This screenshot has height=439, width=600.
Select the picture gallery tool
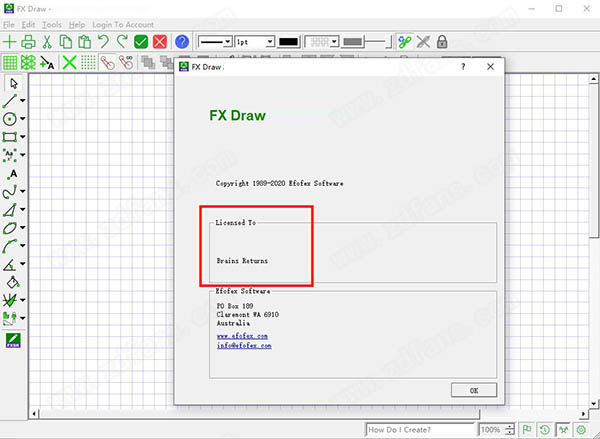point(10,318)
